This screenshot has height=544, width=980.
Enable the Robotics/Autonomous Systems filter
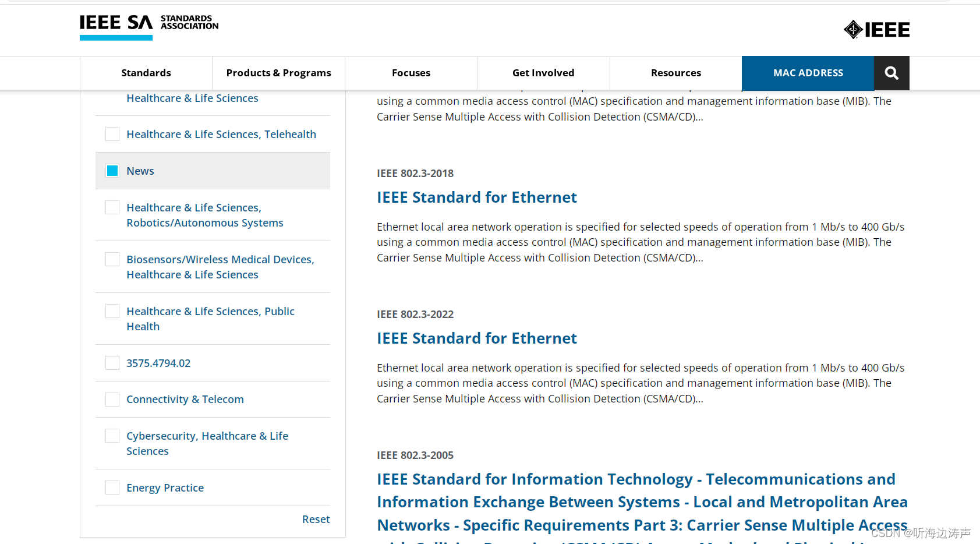click(112, 207)
